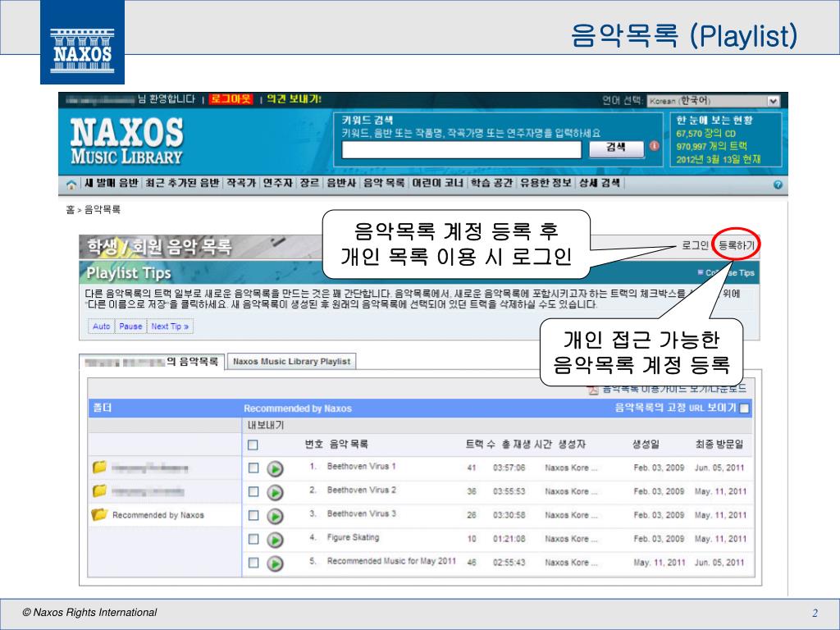Toggle the select-all checkbox in header row

click(253, 445)
